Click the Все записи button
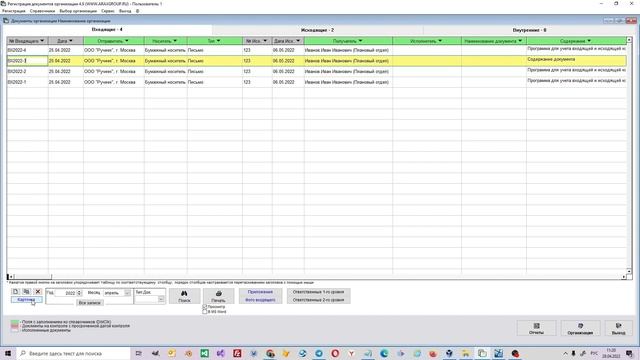 tap(90, 303)
